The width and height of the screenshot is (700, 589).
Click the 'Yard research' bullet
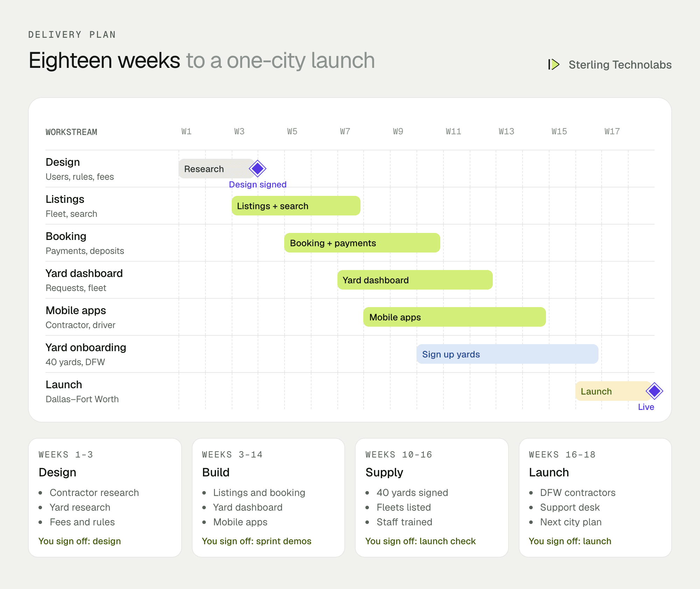[80, 507]
